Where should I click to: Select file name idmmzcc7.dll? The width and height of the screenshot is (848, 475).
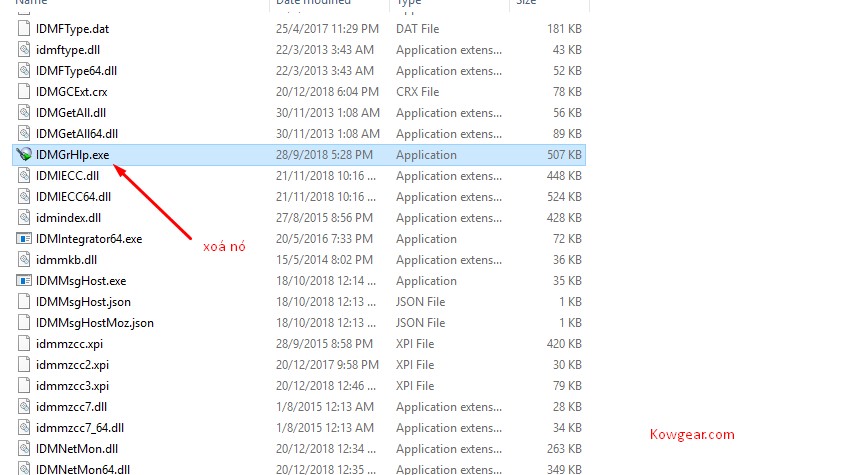click(71, 407)
